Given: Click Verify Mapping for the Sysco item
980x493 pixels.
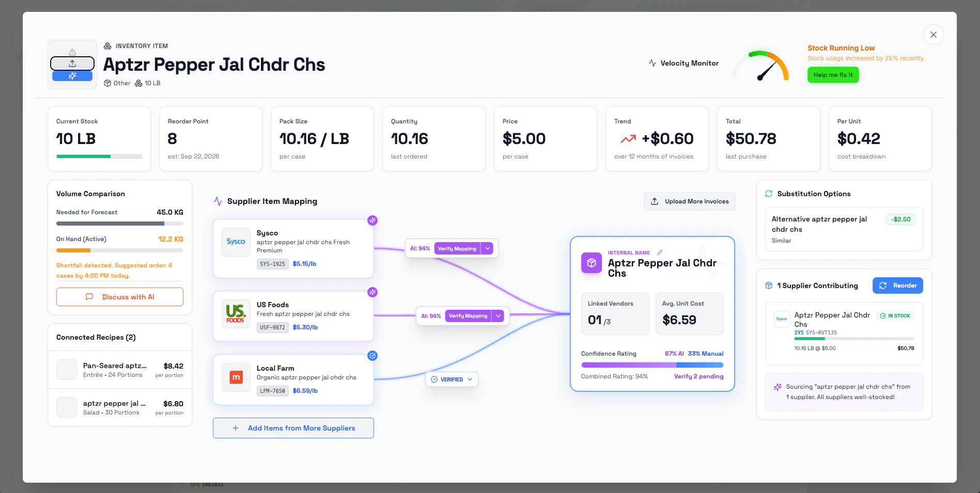Looking at the screenshot, I should (457, 248).
